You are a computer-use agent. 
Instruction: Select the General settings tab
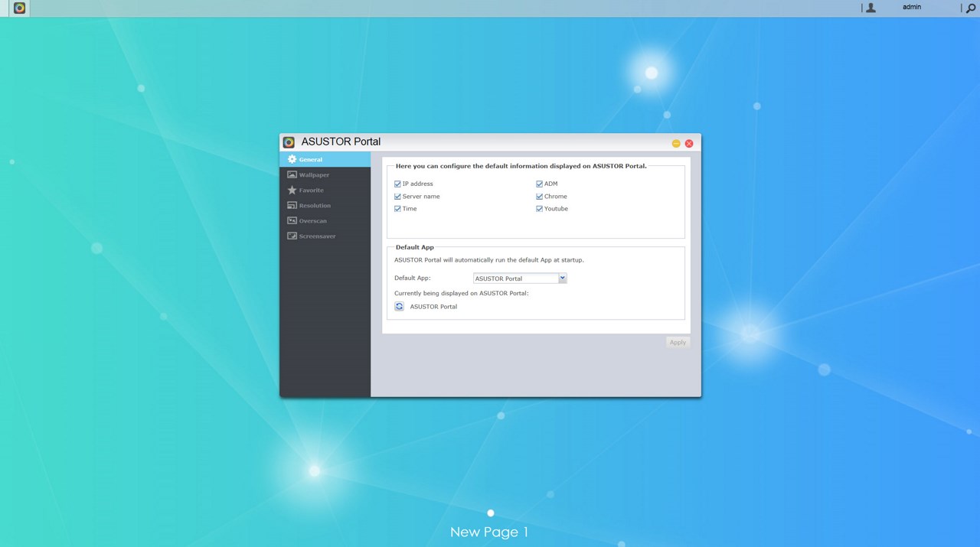pos(325,159)
